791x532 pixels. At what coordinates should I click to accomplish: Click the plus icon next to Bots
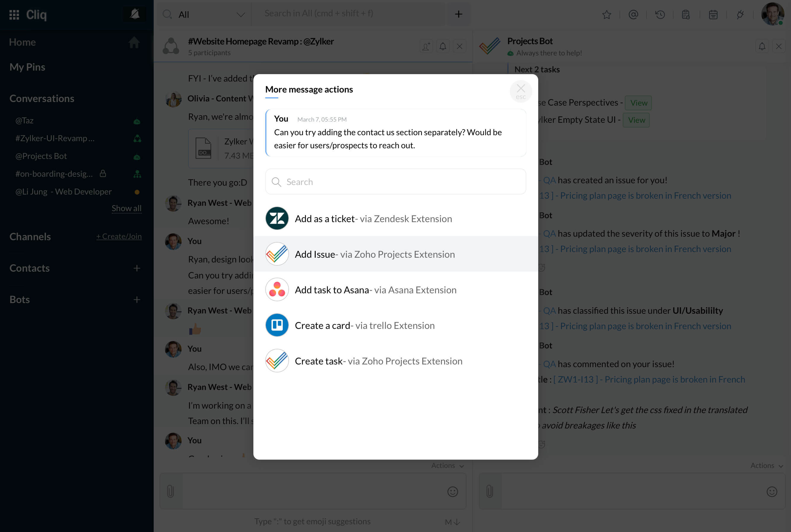coord(137,300)
